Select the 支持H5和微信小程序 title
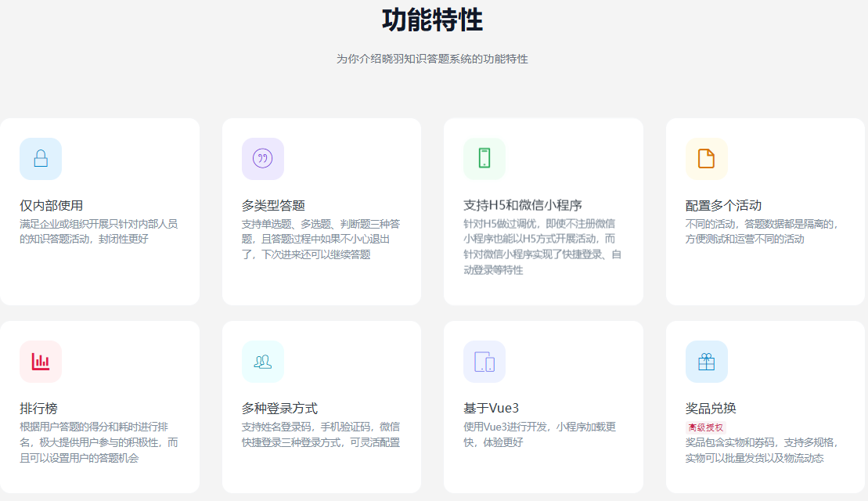 522,206
